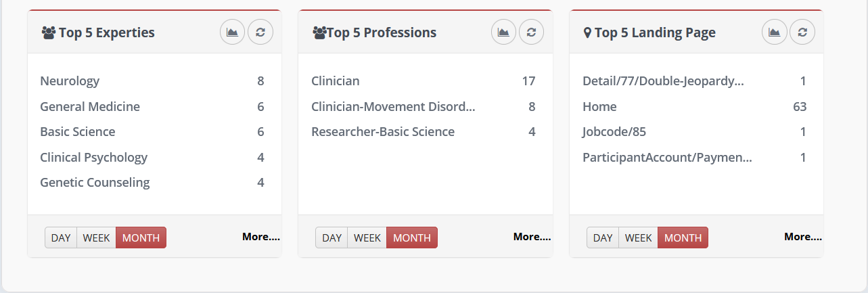Open chart view for Top 5 Experties
The width and height of the screenshot is (868, 293).
coord(233,32)
